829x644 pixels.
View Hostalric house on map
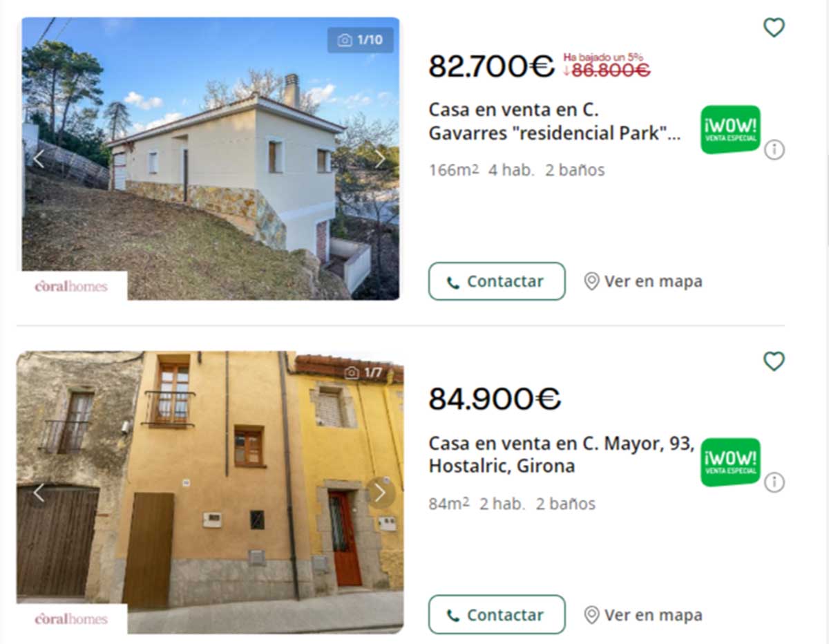(642, 614)
